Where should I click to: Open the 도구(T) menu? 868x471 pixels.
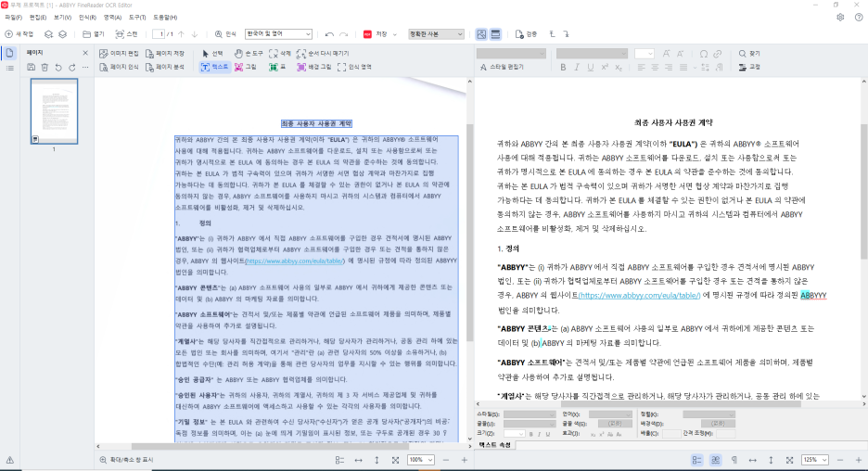pos(136,18)
